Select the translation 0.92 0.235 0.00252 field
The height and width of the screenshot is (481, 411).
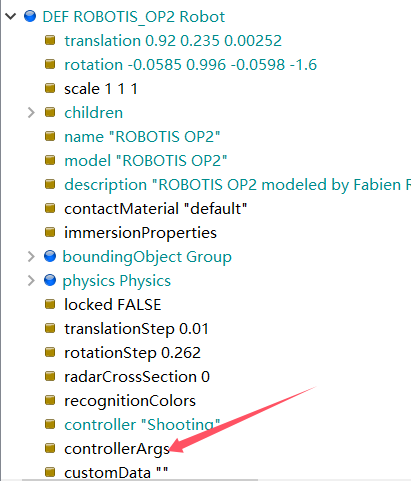click(173, 41)
